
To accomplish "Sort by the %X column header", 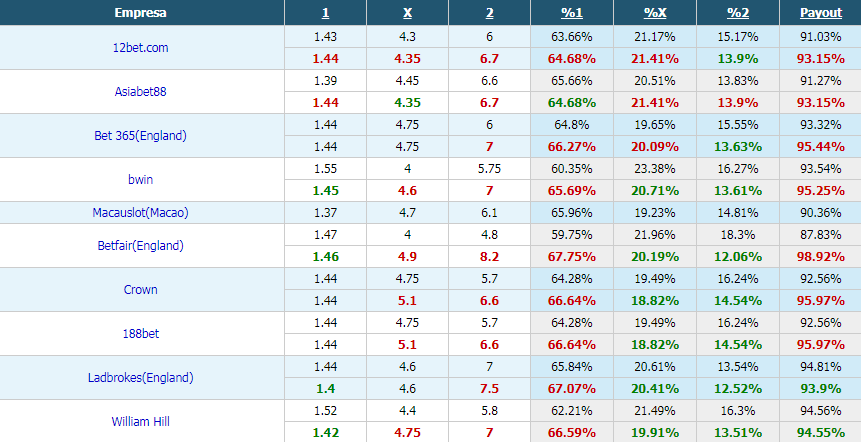I will 655,13.
